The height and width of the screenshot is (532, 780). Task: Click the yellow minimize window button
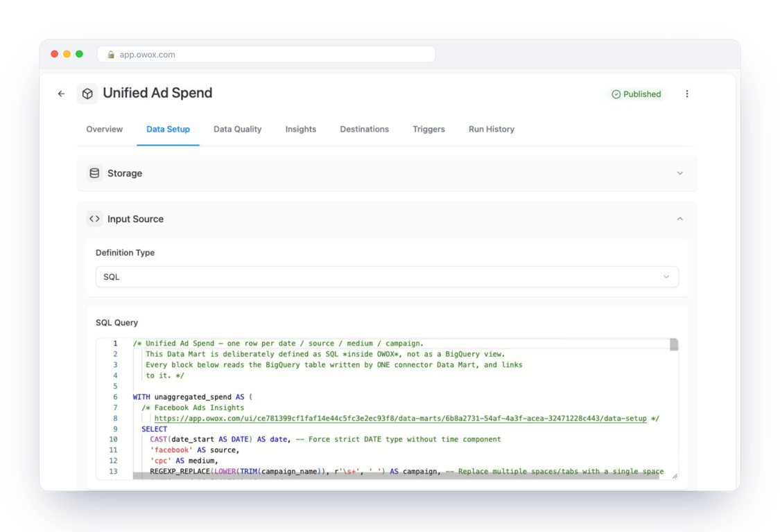pos(67,54)
